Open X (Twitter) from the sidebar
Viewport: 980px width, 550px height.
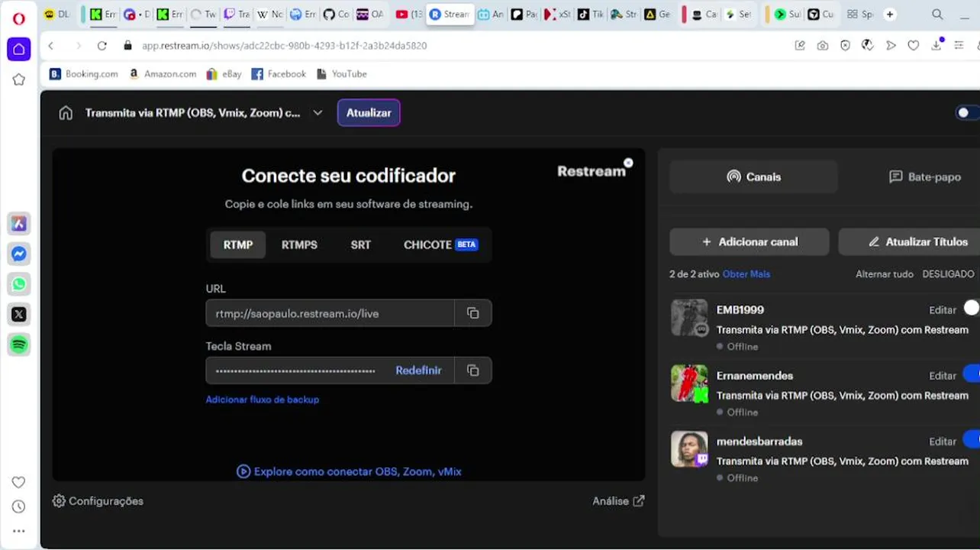[19, 314]
